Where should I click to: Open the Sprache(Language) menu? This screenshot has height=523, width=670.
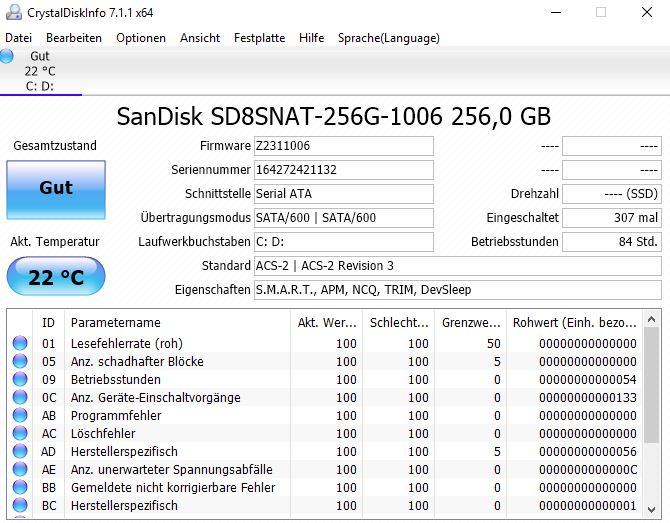coord(389,38)
